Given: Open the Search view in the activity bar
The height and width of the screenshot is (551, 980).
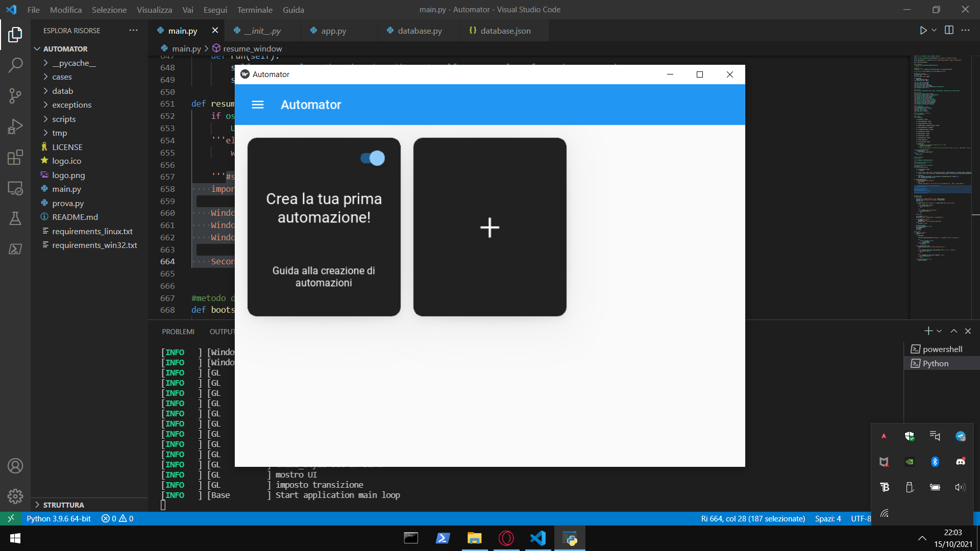Looking at the screenshot, I should pyautogui.click(x=15, y=65).
